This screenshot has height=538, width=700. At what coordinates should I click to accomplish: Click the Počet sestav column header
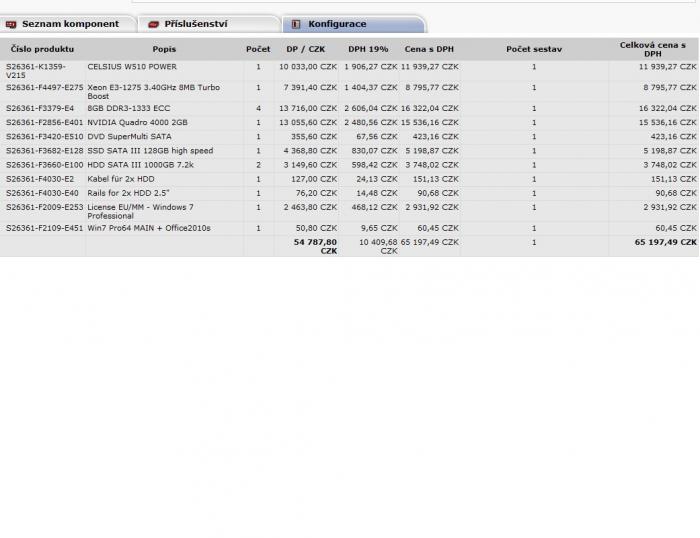point(534,49)
